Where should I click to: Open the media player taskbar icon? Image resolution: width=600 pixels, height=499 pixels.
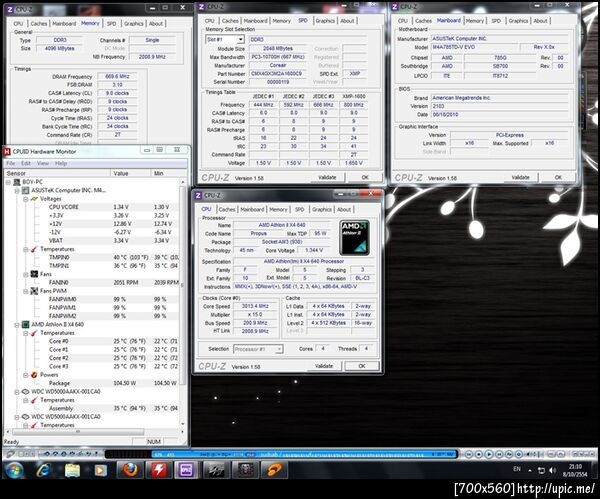coord(101,470)
